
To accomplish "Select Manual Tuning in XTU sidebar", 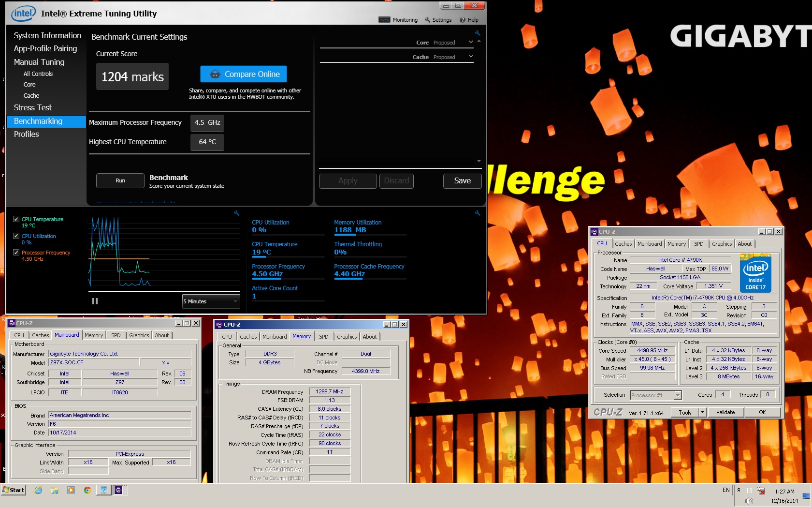I will tap(39, 62).
